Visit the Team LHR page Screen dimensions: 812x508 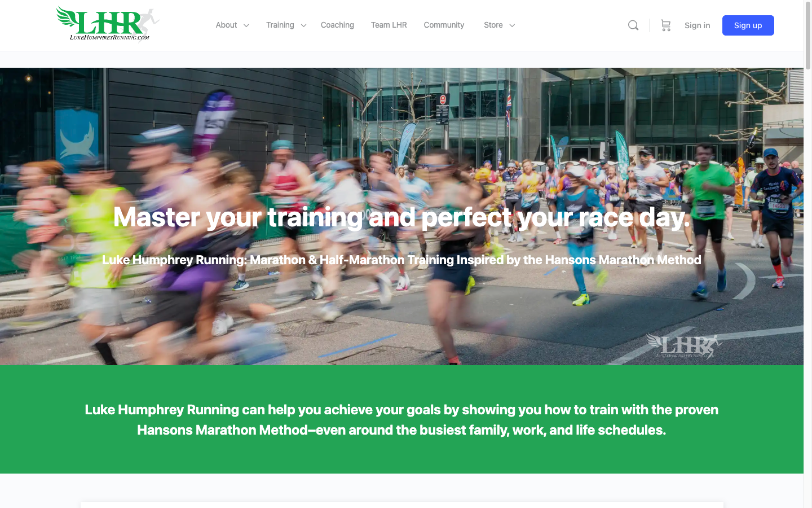389,25
